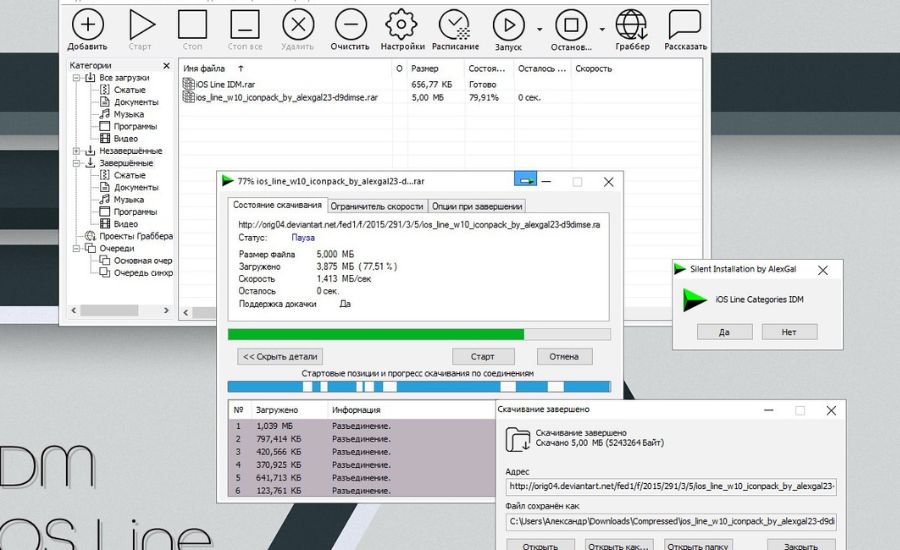Select the iOS Line IDM.rar file row
This screenshot has height=550, width=900.
[x=440, y=84]
